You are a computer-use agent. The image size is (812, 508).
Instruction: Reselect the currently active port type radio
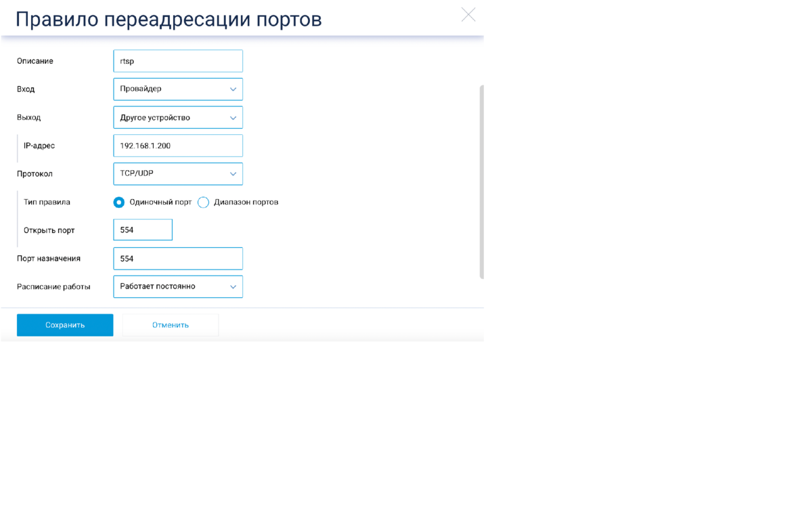[119, 202]
